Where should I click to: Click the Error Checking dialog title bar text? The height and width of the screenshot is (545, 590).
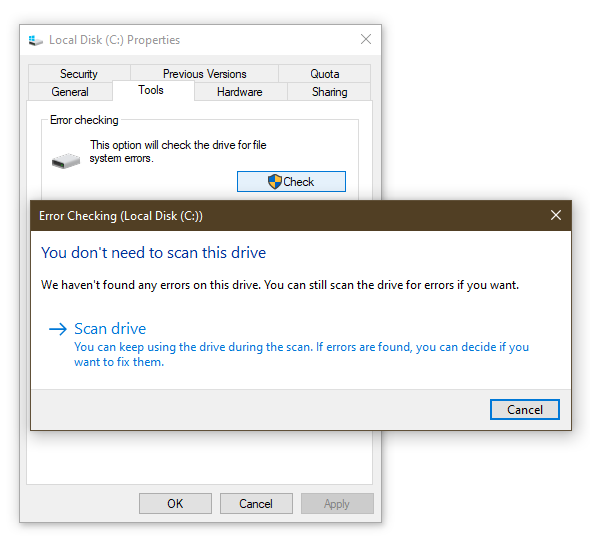tap(121, 216)
